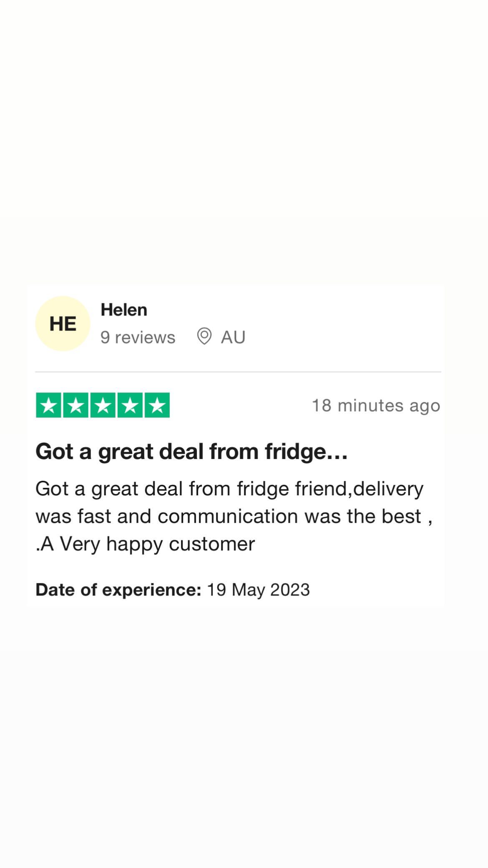Click the location pin icon

coord(204,336)
